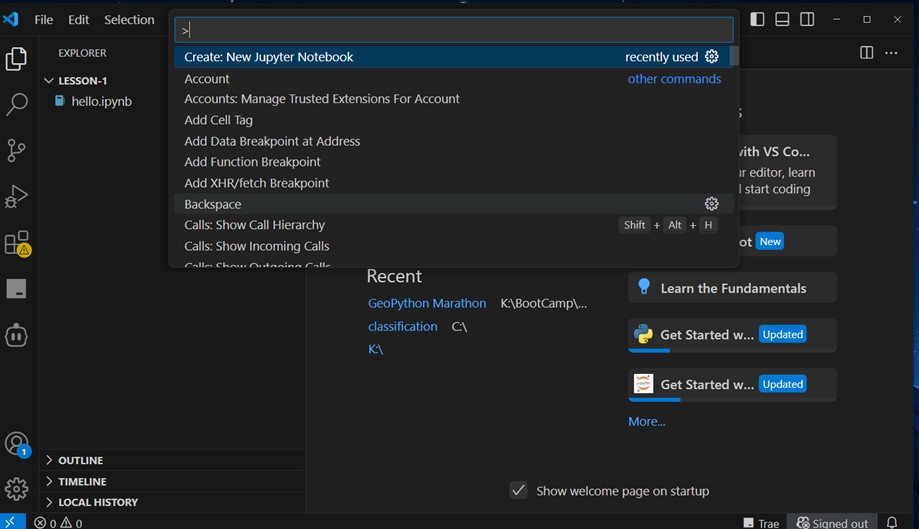Open the terminal-like panel icon in activity bar
The image size is (919, 529).
(16, 289)
